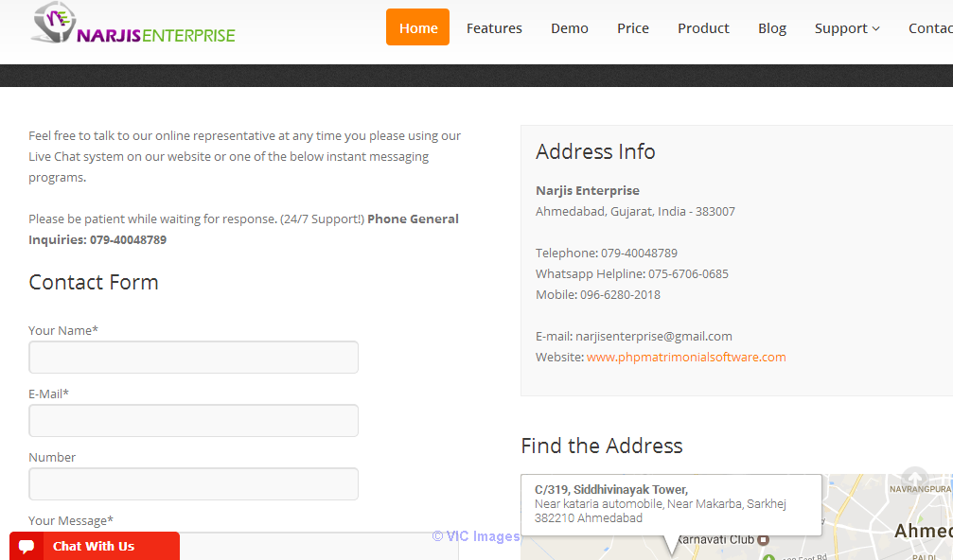Screen dimensions: 953x560
Task: Click the Narjis Enterprise bold company name
Action: coord(587,191)
